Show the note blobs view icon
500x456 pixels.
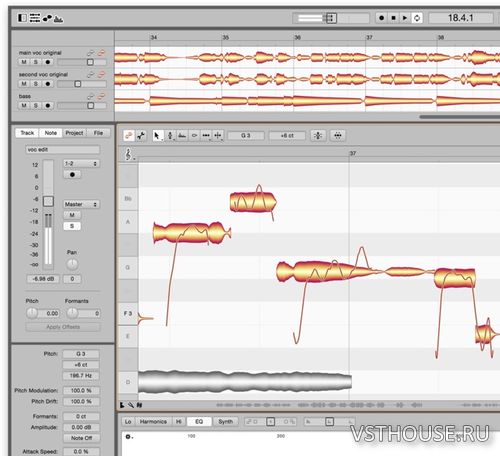click(x=47, y=18)
